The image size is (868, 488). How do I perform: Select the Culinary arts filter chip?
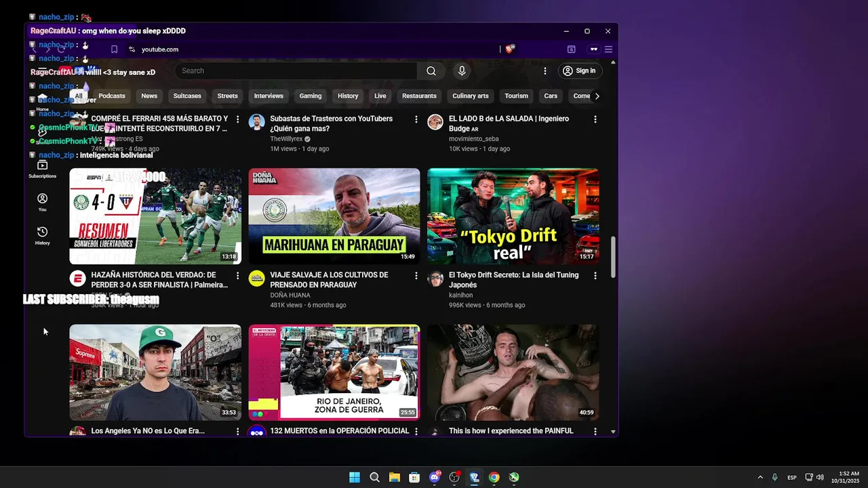pyautogui.click(x=471, y=96)
